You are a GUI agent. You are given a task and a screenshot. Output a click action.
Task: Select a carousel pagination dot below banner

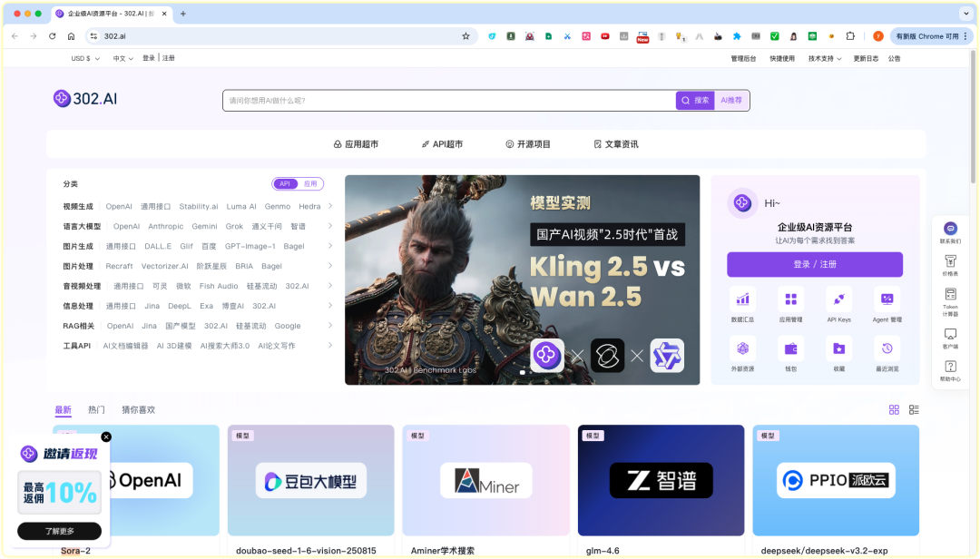click(523, 372)
